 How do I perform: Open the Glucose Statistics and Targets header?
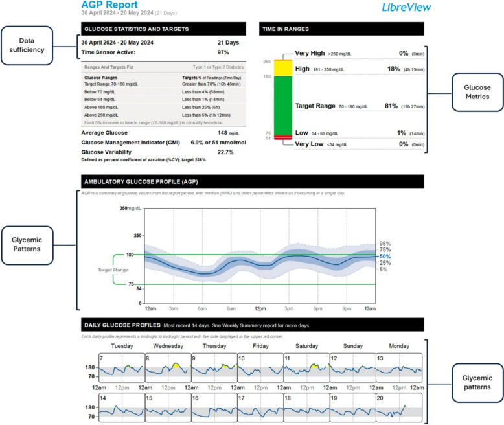click(164, 29)
